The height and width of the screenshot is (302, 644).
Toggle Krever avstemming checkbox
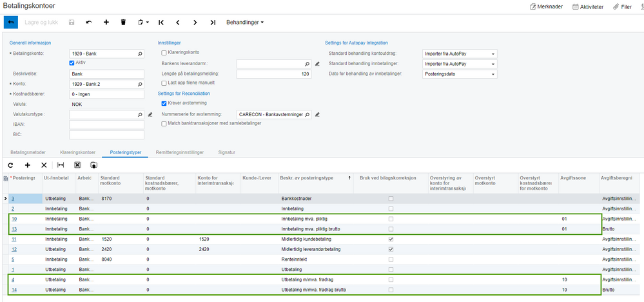tap(164, 103)
